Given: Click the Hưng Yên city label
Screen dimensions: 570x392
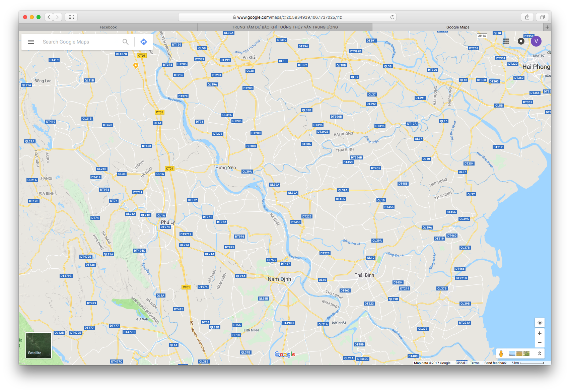Looking at the screenshot, I should pyautogui.click(x=225, y=168).
